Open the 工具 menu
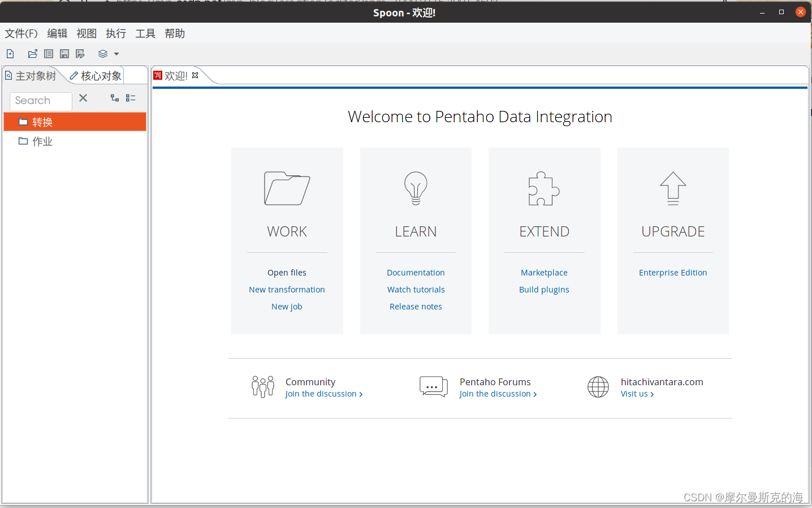The width and height of the screenshot is (812, 508). coord(145,33)
